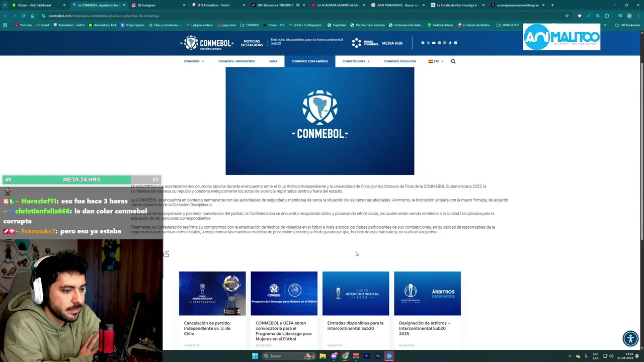Open File Explorer from the taskbar
644x362 pixels.
click(x=323, y=356)
